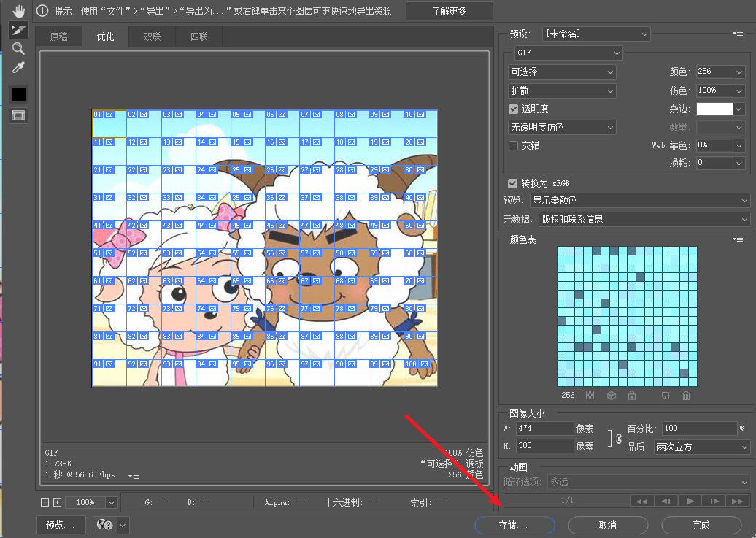Map selected colors to transparent icon
756x538 pixels.
pyautogui.click(x=590, y=395)
